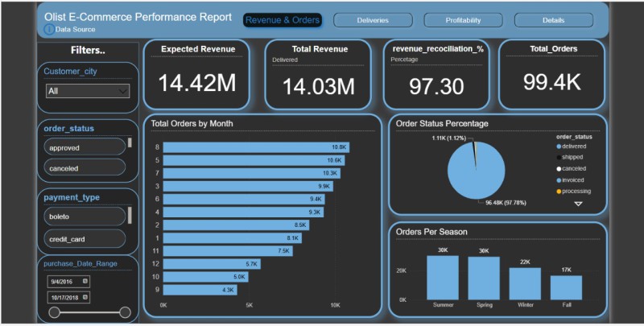The image size is (644, 326).
Task: Click left handle of date range slider
Action: pos(54,312)
